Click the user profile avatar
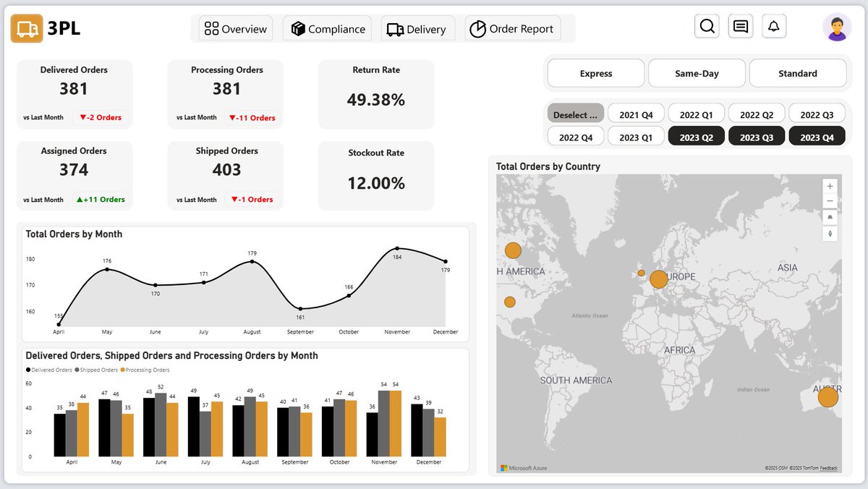This screenshot has height=489, width=868. tap(836, 27)
